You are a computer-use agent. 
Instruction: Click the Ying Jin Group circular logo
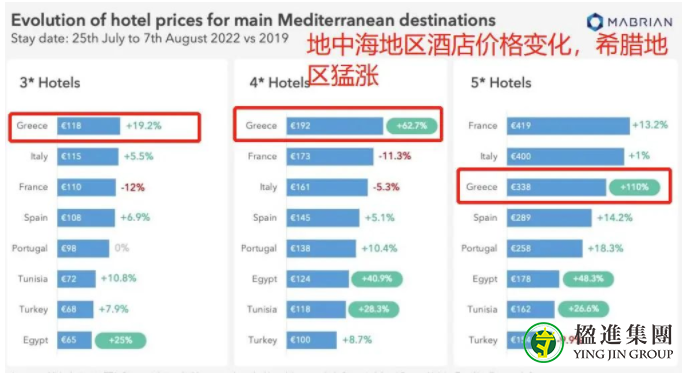[543, 342]
